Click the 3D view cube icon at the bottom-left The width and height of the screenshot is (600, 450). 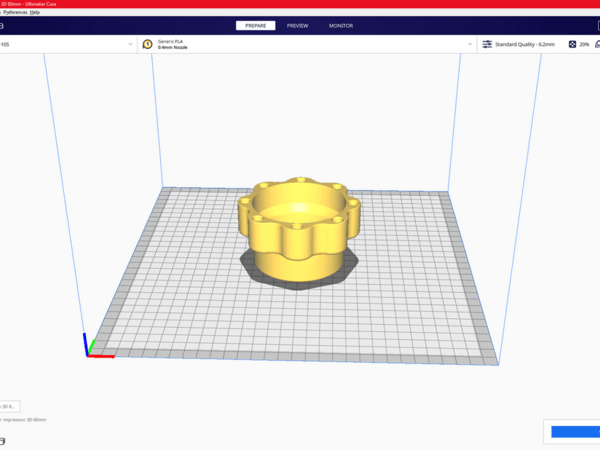[x=3, y=440]
